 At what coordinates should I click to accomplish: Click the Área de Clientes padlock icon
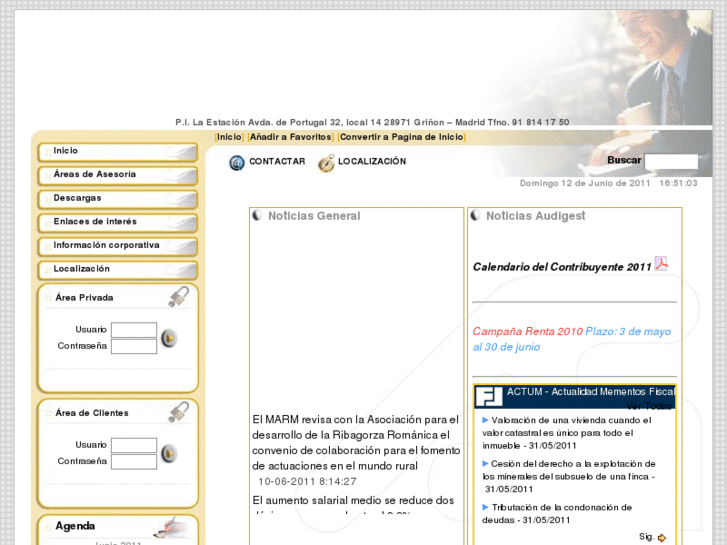[x=179, y=412]
